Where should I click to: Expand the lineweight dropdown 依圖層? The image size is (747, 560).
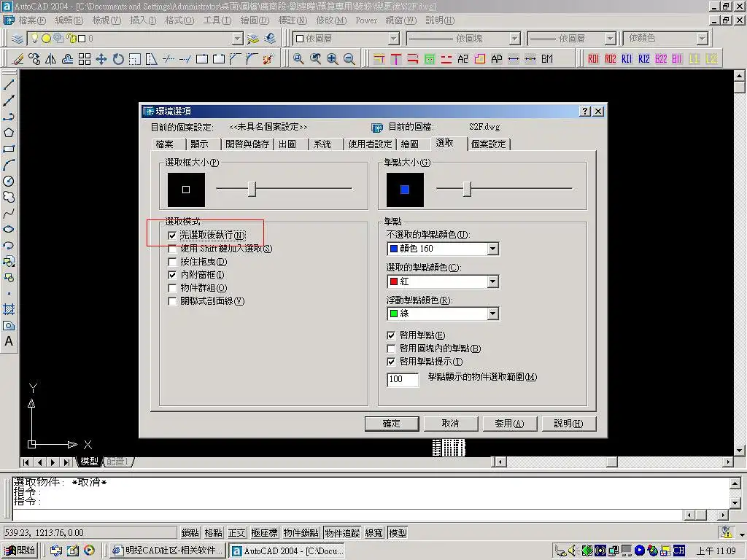pyautogui.click(x=611, y=39)
